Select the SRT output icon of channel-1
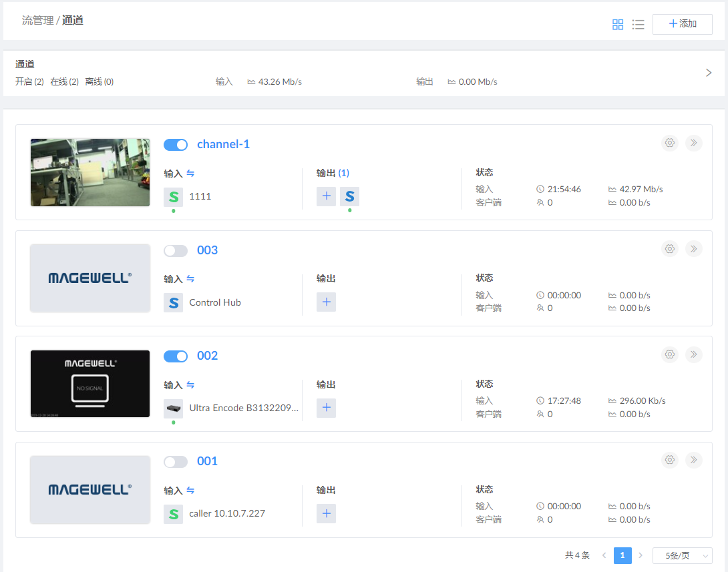The width and height of the screenshot is (728, 572). (349, 196)
